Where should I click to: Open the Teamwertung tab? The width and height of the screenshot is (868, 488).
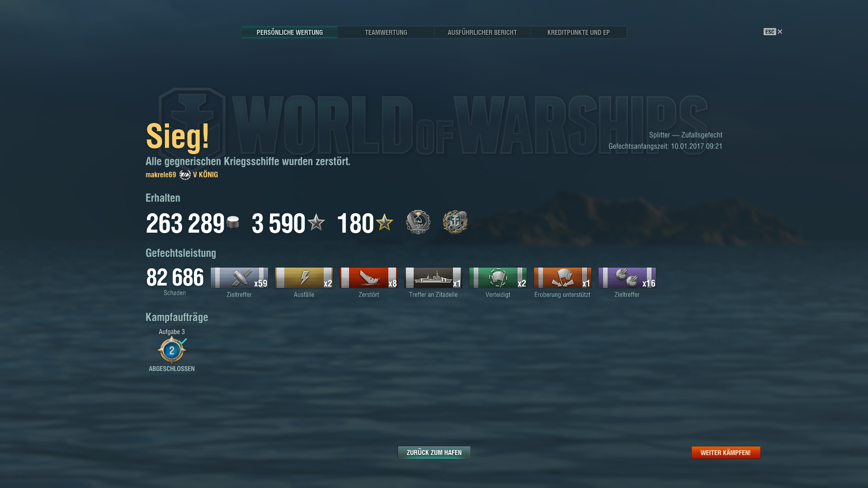(x=386, y=33)
